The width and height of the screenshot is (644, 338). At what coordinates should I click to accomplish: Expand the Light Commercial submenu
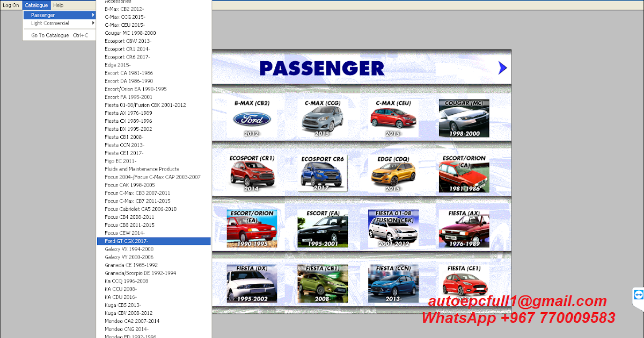pyautogui.click(x=60, y=23)
